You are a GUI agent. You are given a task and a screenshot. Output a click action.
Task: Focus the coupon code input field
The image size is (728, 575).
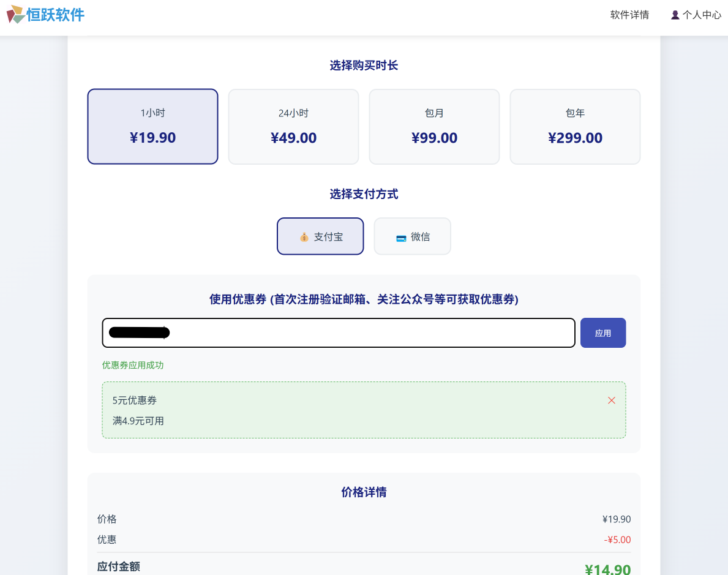339,333
